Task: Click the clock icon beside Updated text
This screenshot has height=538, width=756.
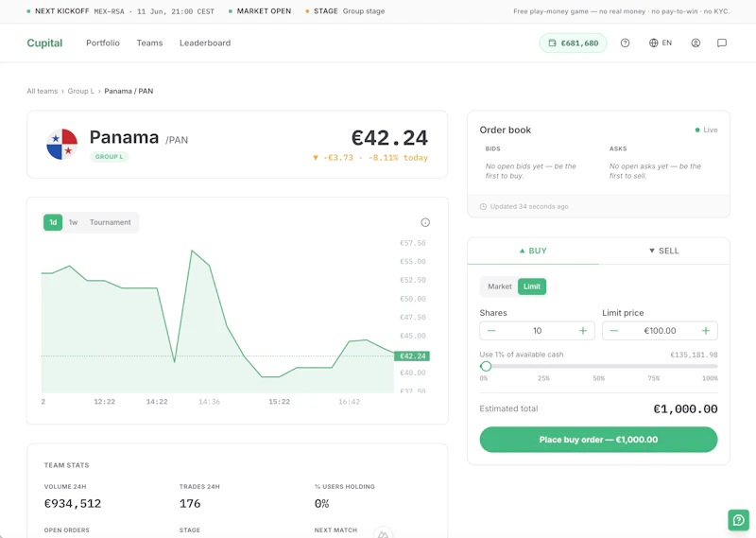Action: 483,206
